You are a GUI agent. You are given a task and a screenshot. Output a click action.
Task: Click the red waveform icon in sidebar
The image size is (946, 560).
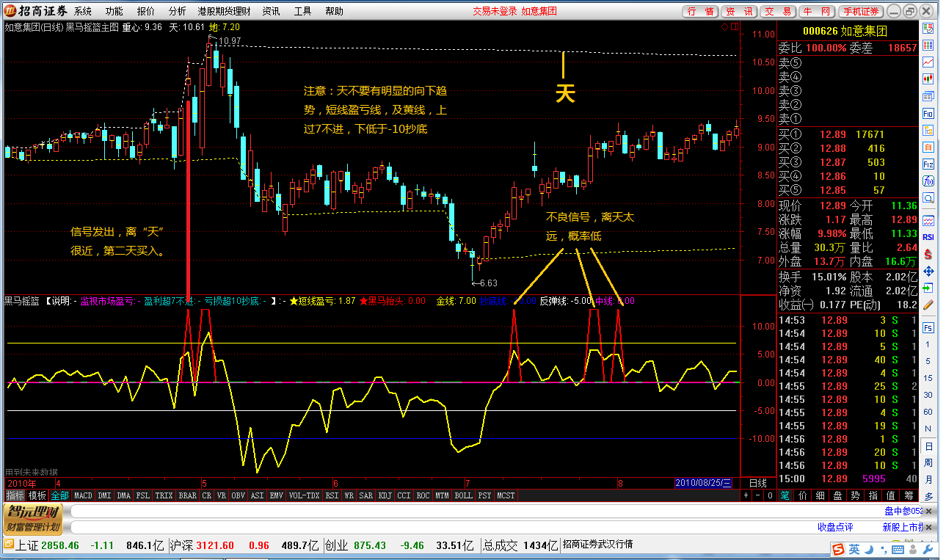coord(928,220)
